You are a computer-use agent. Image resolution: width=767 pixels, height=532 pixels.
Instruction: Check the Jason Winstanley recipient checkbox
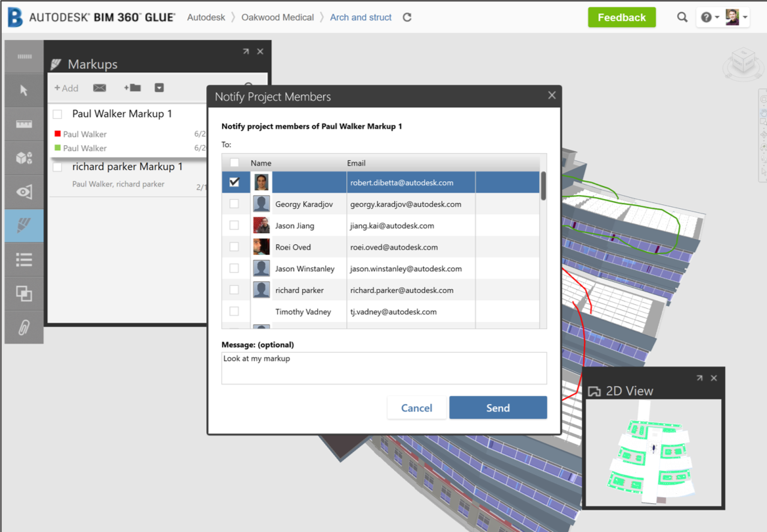pyautogui.click(x=234, y=268)
